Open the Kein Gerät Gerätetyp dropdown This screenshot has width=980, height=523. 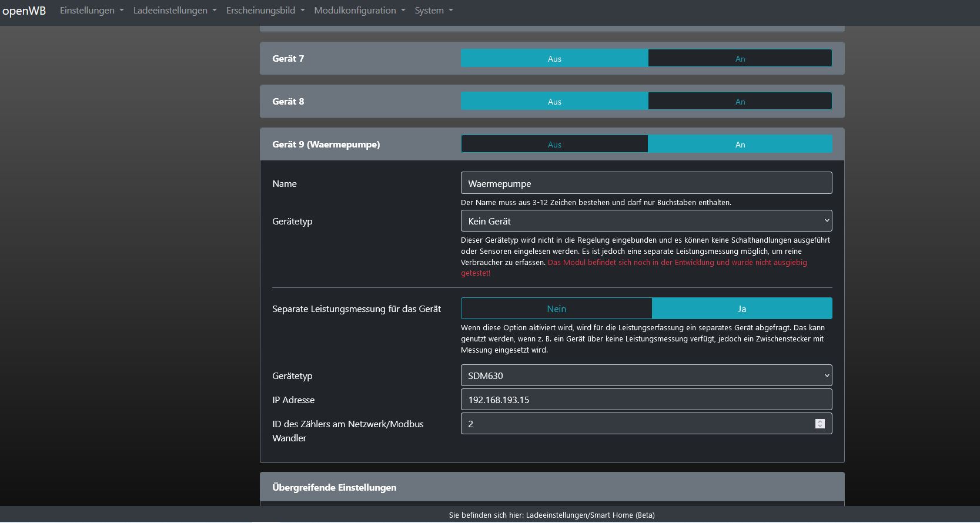[646, 221]
